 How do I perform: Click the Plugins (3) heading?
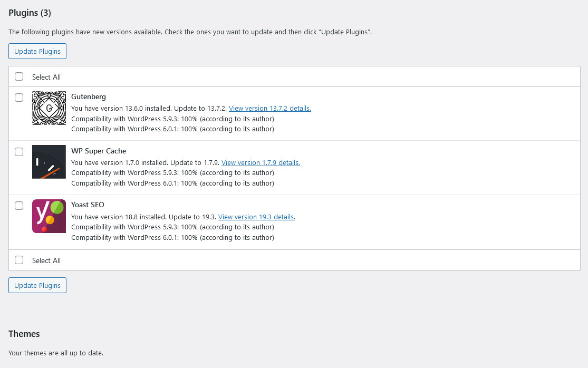point(30,13)
